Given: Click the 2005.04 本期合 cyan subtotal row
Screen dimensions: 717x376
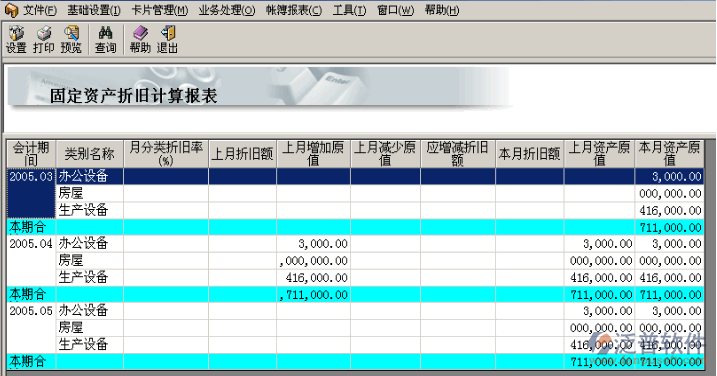Looking at the screenshot, I should pos(355,294).
